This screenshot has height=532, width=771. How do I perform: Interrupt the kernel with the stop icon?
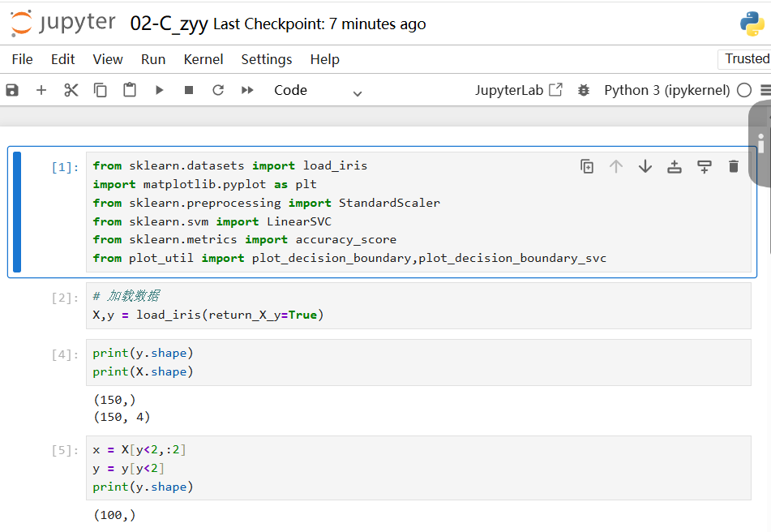point(189,90)
